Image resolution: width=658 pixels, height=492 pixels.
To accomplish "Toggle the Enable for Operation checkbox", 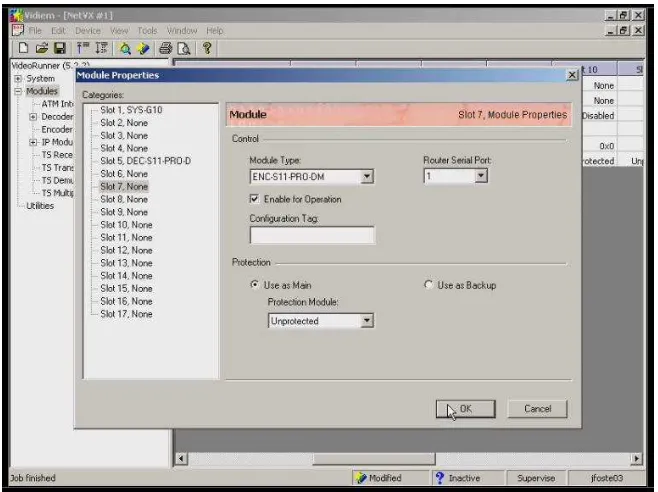I will [x=254, y=199].
